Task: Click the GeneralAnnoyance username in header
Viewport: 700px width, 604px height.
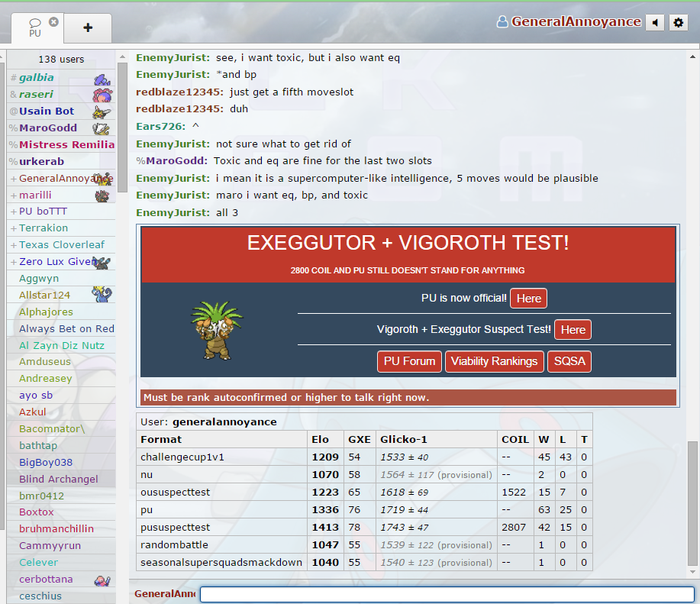Action: point(576,21)
